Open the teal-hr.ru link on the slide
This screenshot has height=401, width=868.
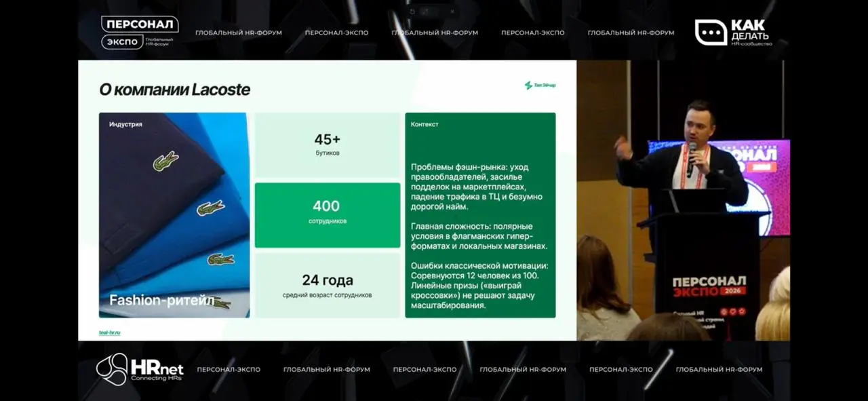click(x=109, y=332)
